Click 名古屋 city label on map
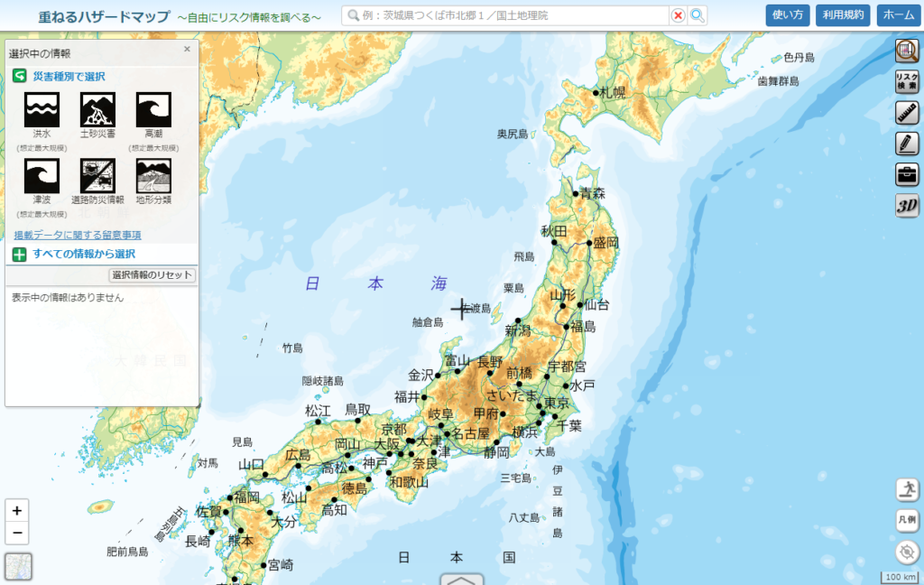Screen dimensions: 924x585 pos(470,433)
